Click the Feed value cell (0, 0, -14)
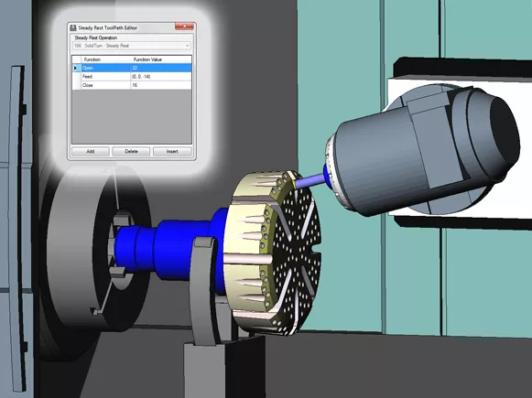 (x=161, y=77)
